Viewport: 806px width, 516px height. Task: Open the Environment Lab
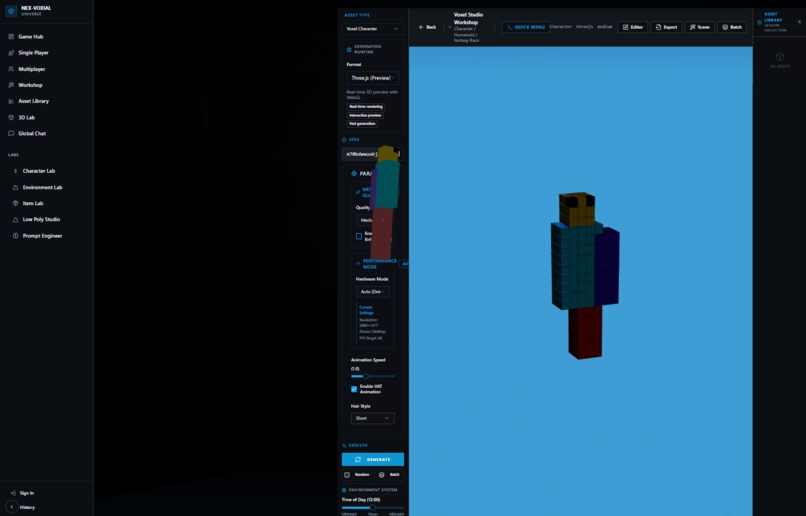[42, 187]
